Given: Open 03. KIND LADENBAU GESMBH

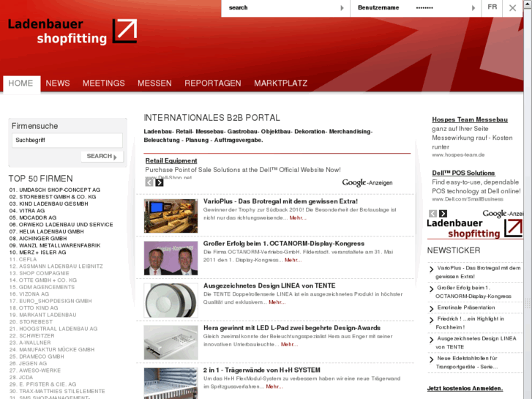Looking at the screenshot, I should 48,204.
